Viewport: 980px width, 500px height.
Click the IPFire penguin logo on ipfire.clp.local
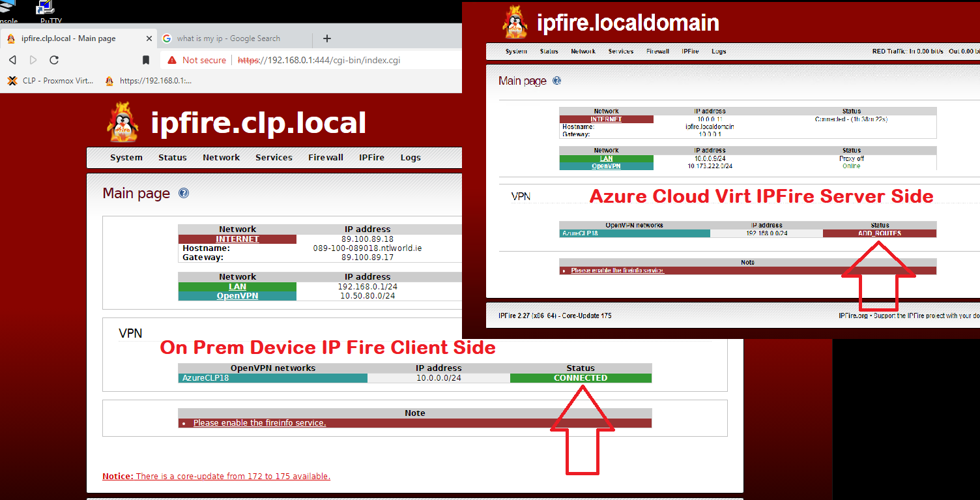(x=123, y=122)
